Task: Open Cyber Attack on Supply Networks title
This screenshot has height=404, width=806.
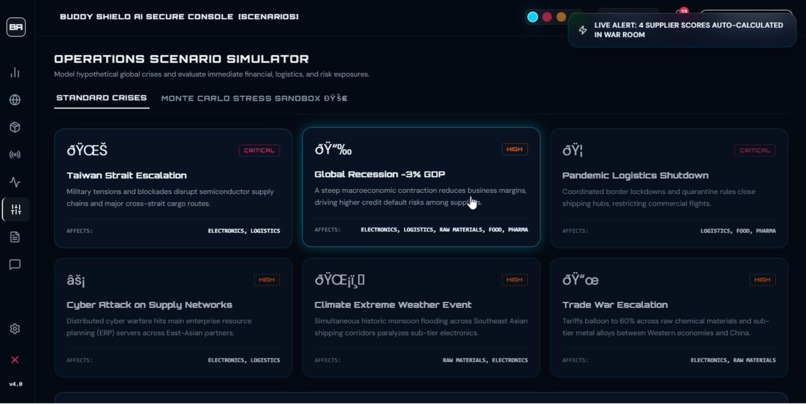Action: pos(149,305)
